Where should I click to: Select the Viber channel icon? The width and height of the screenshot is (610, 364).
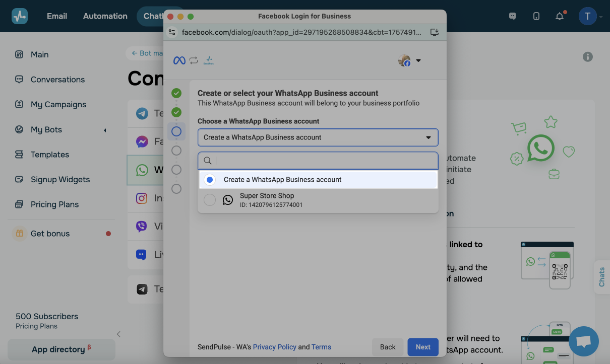click(x=142, y=226)
